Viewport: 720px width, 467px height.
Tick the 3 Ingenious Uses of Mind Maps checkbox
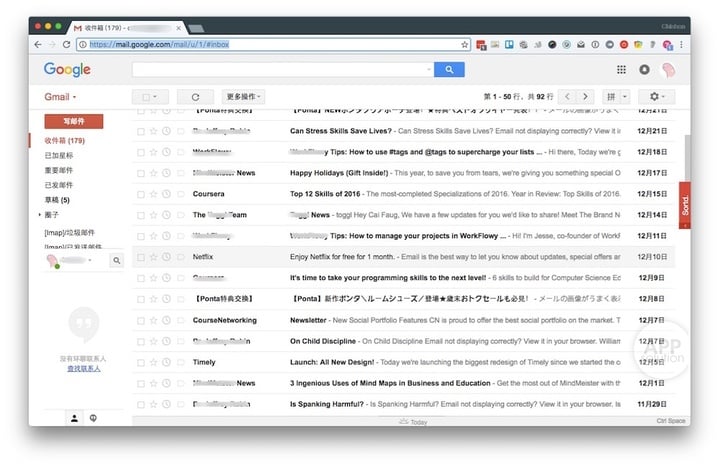pyautogui.click(x=141, y=383)
